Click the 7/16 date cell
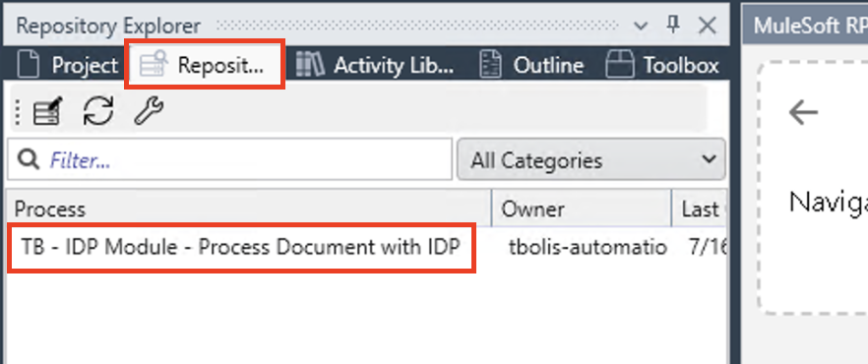The image size is (868, 364). [x=707, y=247]
